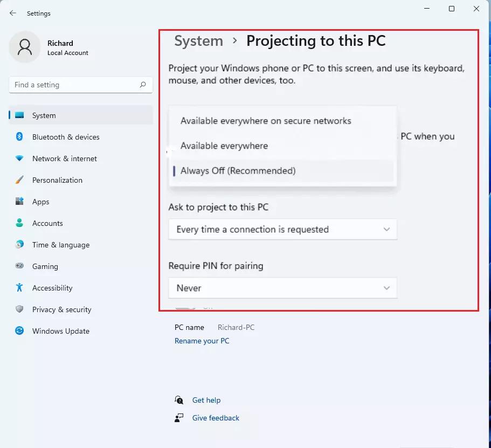This screenshot has width=491, height=448.
Task: Click the Time & language clock icon
Action: [19, 245]
